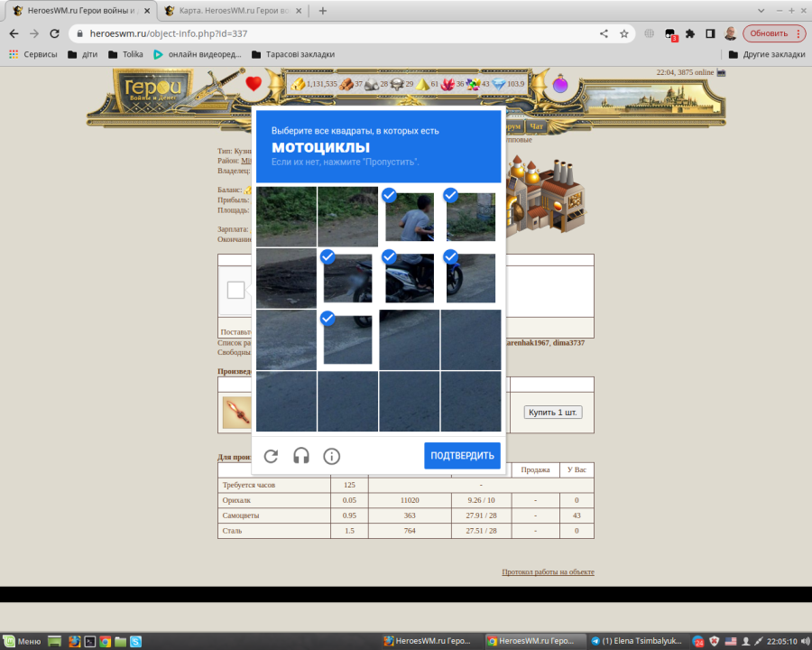Click ПОДТВЕРДИТЬ to confirm captcha
This screenshot has width=812, height=650.
click(463, 456)
